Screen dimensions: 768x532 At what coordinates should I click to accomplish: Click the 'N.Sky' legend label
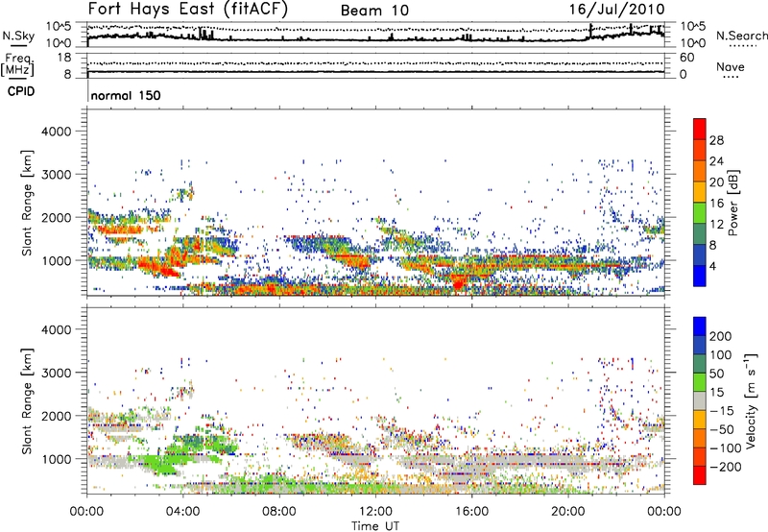18,36
